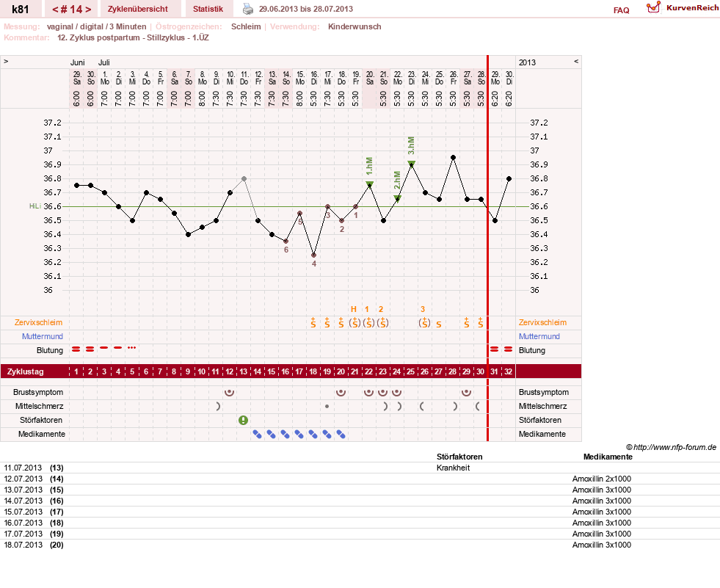Click the 3.hM green triangle marker
720x588 pixels.
pos(412,164)
